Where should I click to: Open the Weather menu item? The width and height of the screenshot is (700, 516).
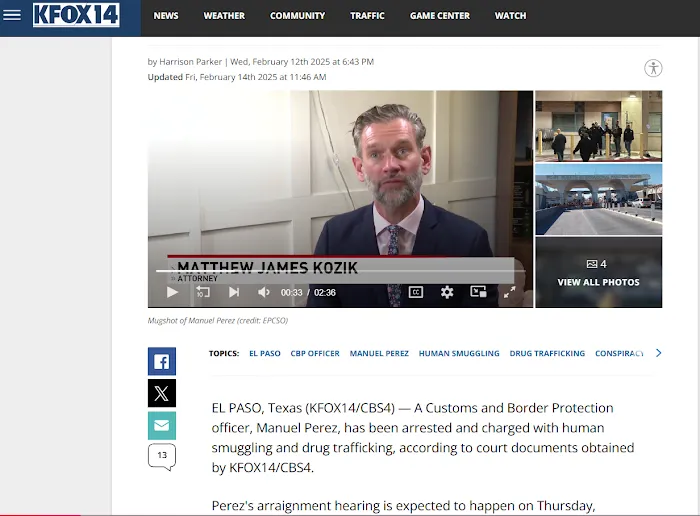click(224, 16)
